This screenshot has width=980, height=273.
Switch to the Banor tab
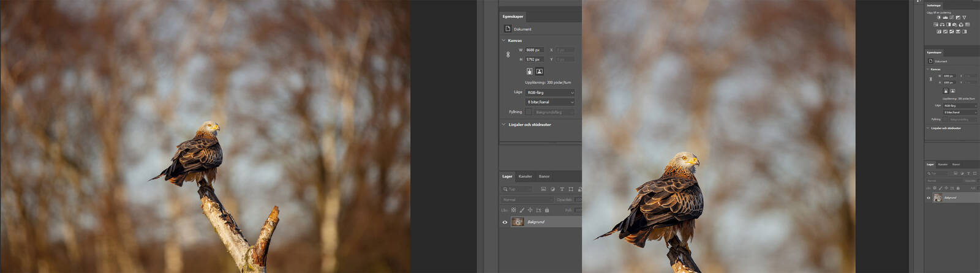544,176
